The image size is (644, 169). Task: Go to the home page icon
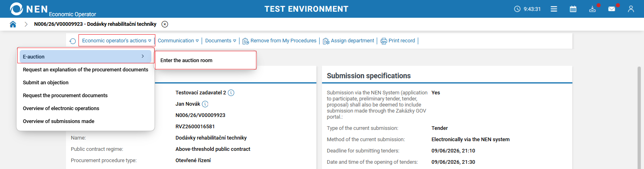pos(13,24)
